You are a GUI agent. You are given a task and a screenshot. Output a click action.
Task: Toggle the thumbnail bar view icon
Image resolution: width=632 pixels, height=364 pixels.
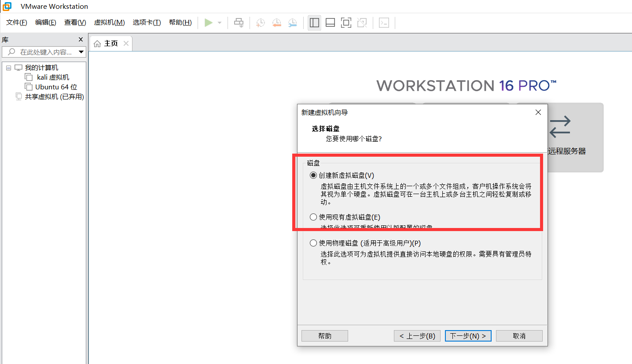coord(330,22)
